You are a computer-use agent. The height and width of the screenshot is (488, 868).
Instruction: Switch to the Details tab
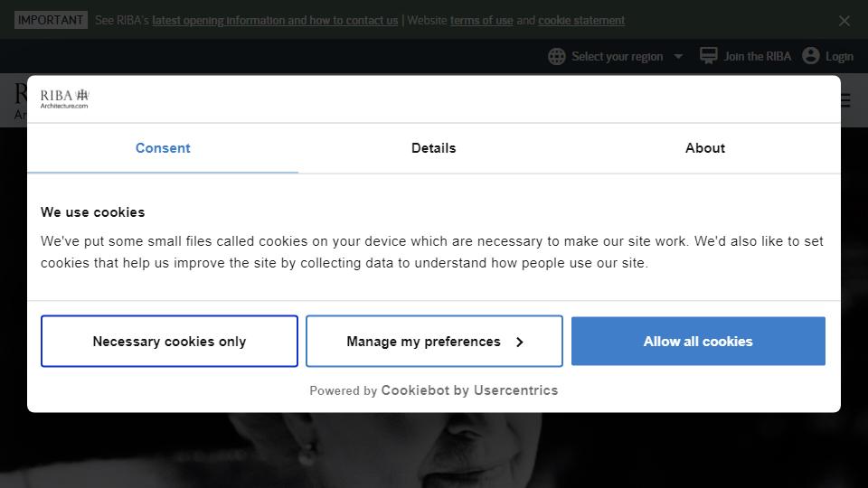[433, 148]
